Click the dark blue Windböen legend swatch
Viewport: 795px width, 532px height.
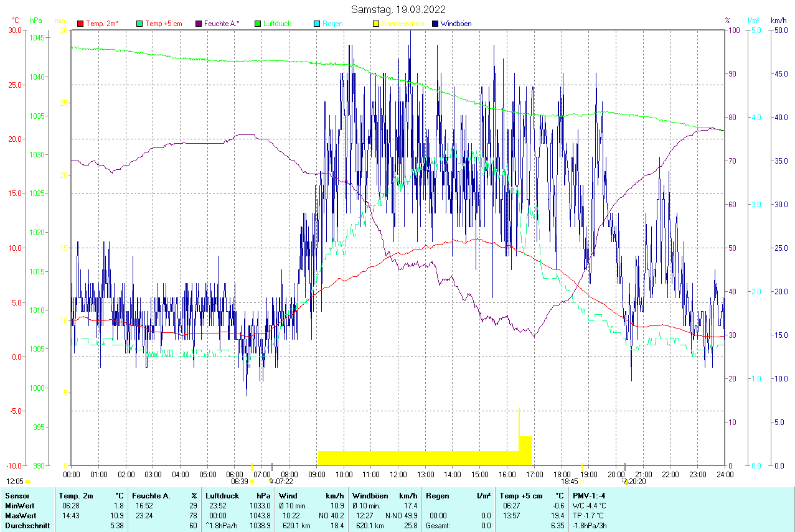(435, 24)
